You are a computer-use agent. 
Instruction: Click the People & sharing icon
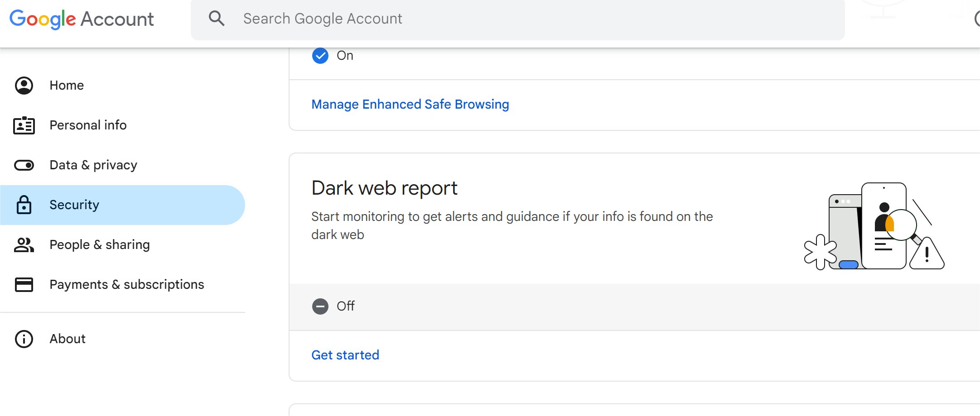pos(24,245)
